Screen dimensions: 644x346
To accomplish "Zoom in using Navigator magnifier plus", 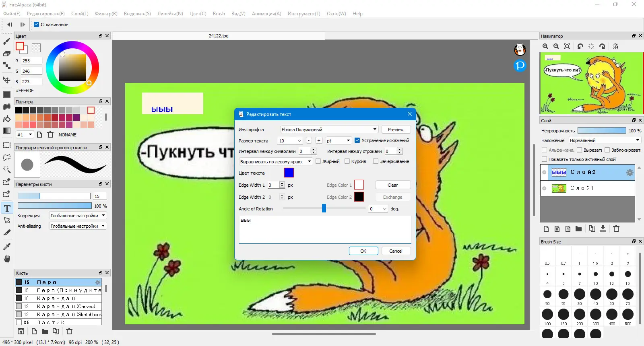I will tap(545, 46).
